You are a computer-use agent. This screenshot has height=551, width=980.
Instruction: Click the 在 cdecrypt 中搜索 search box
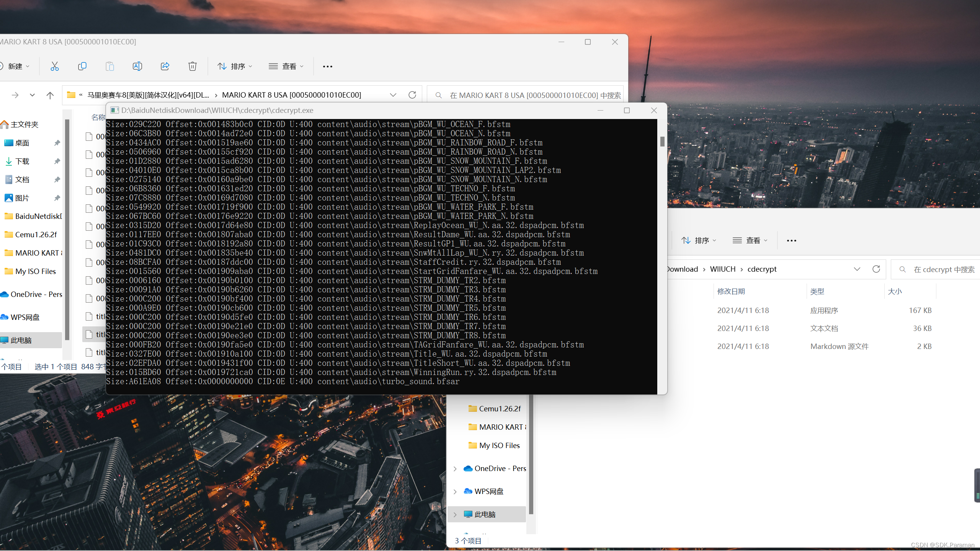(936, 269)
